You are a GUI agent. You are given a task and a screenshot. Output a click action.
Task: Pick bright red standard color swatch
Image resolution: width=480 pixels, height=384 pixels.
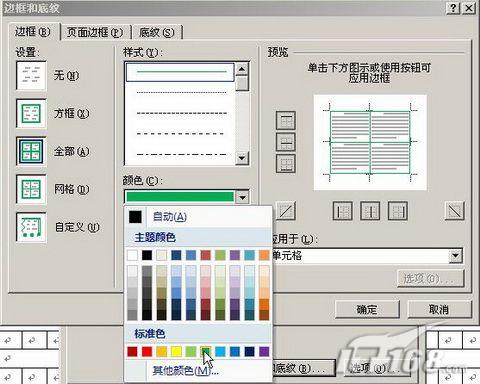pyautogui.click(x=147, y=351)
